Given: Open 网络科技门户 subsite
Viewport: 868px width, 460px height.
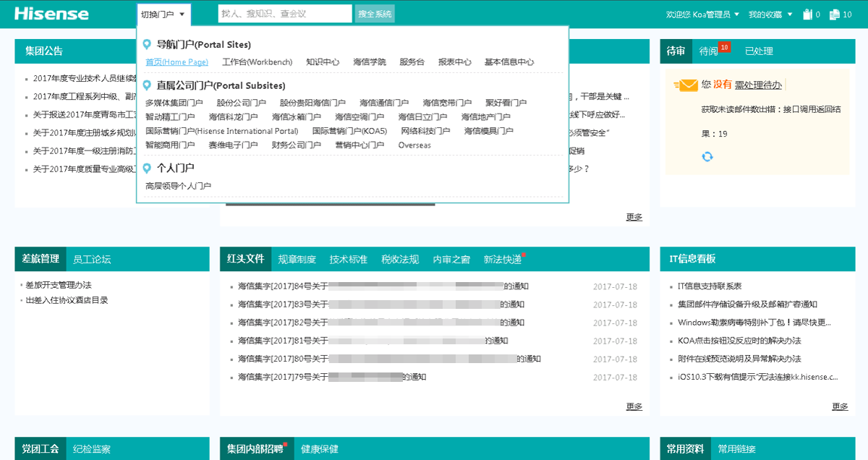Looking at the screenshot, I should tap(425, 131).
